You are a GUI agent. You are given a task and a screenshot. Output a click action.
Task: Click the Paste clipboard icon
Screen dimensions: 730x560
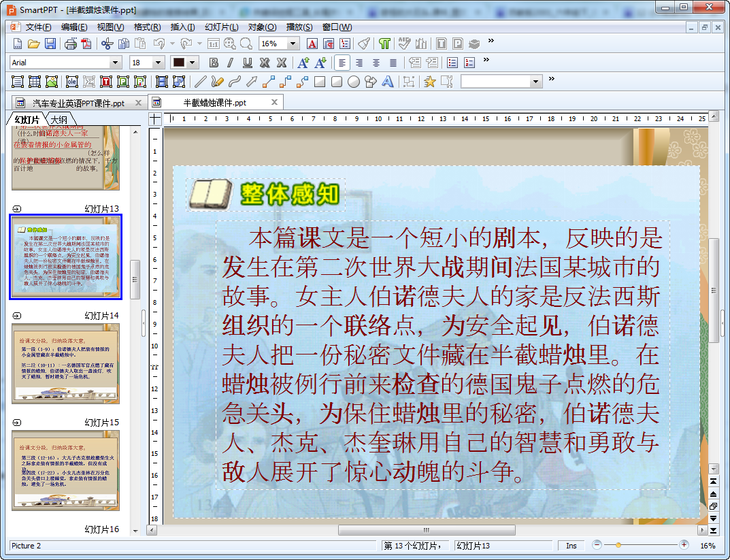(x=140, y=44)
